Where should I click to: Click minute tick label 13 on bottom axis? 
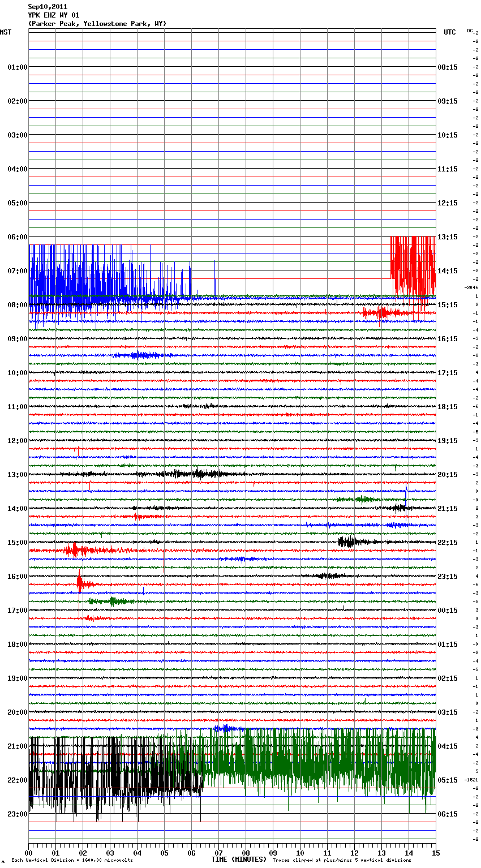point(381,853)
